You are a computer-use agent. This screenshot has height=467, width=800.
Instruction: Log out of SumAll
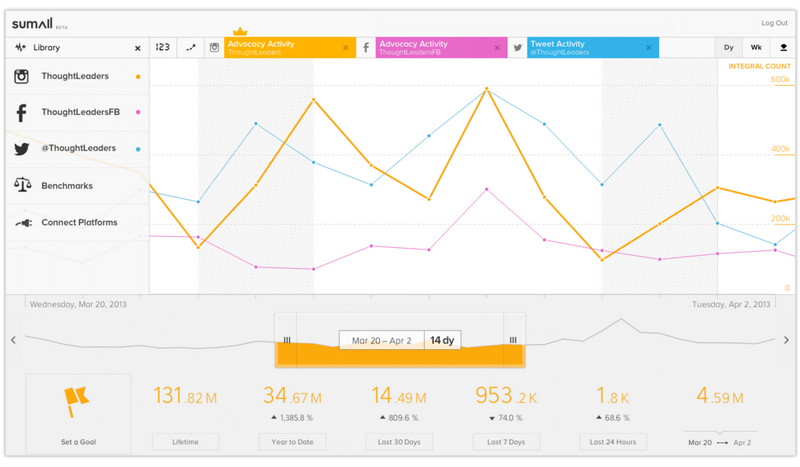774,23
